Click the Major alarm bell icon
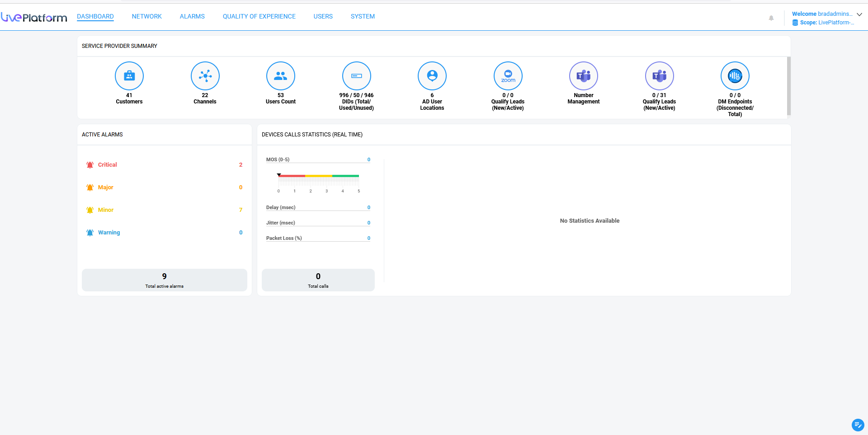This screenshot has width=868, height=435. pos(90,187)
